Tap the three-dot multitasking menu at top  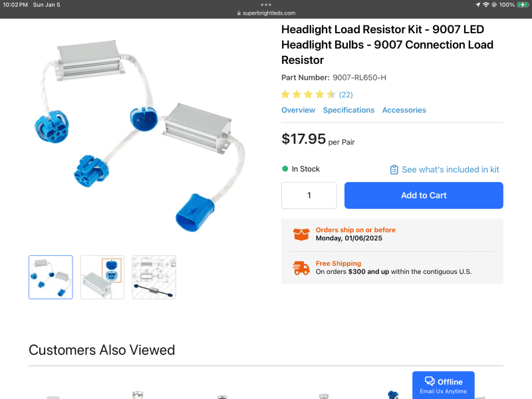pos(266,5)
